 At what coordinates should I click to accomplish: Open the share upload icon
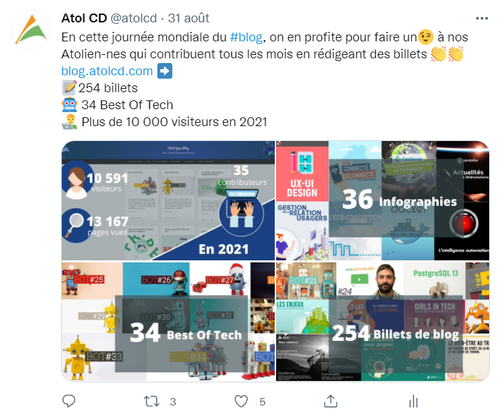[330, 401]
